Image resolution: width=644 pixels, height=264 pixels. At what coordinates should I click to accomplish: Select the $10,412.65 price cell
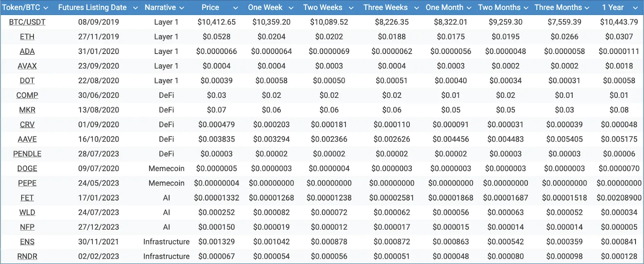(x=217, y=22)
